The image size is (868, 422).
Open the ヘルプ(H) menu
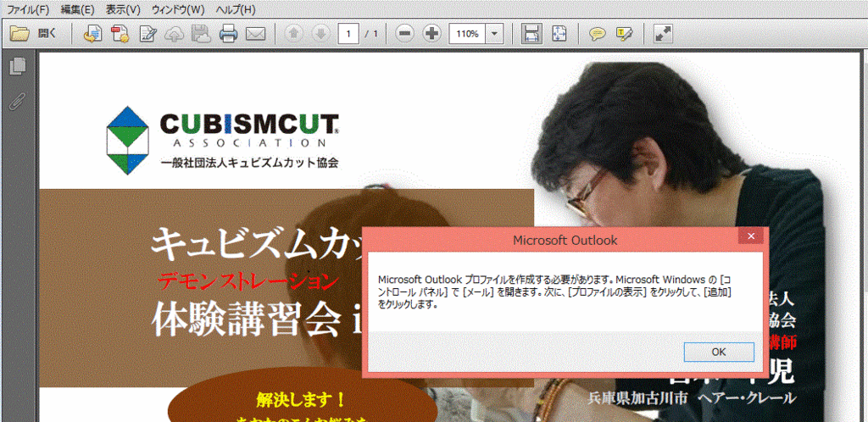pyautogui.click(x=236, y=9)
